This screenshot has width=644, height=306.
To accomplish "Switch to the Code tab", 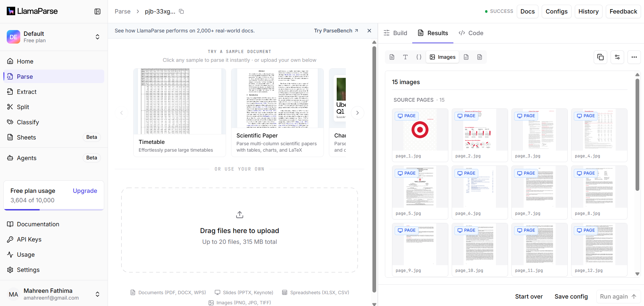I will click(x=471, y=33).
